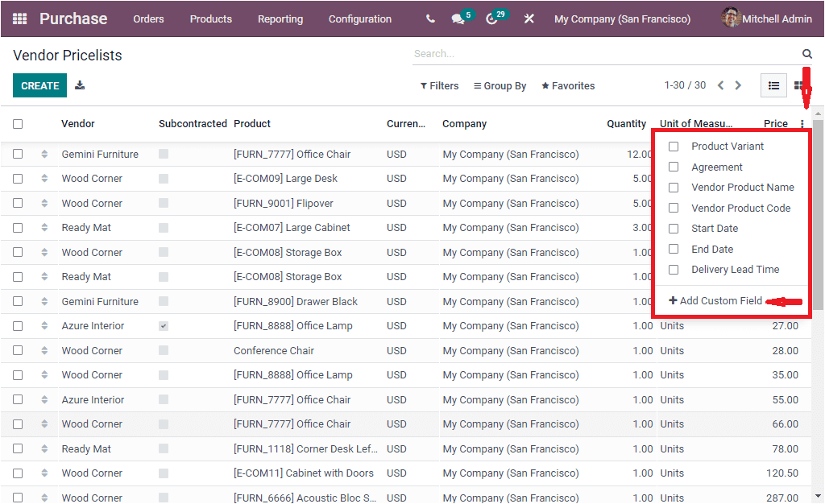
Task: Open the Favorites dropdown
Action: point(567,85)
